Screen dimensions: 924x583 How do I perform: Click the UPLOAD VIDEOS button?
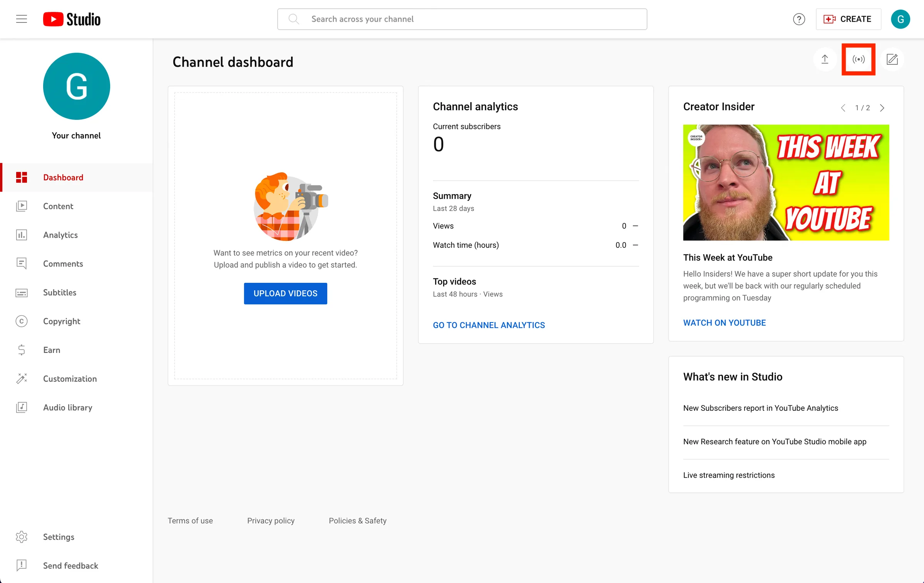pos(285,293)
